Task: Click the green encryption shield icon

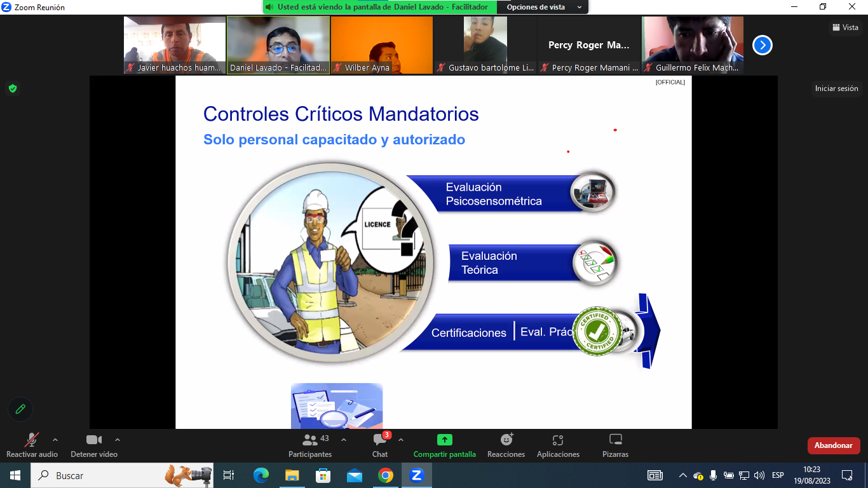Action: coord(12,88)
